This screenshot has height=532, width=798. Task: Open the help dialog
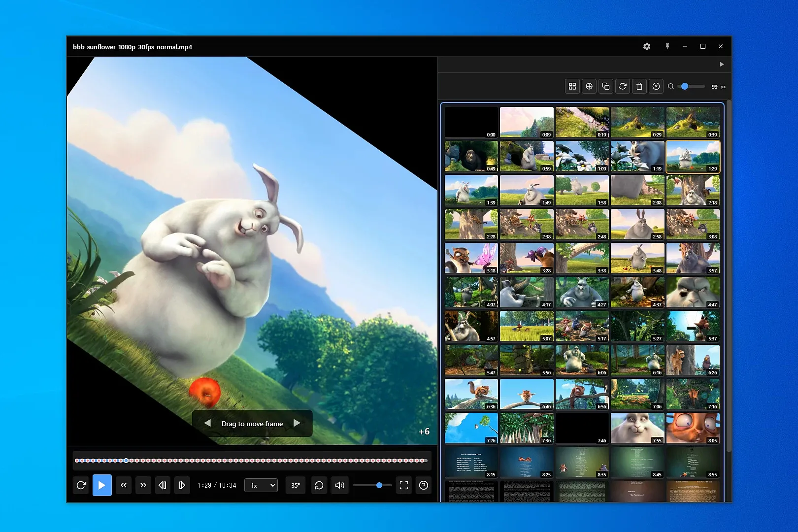423,485
